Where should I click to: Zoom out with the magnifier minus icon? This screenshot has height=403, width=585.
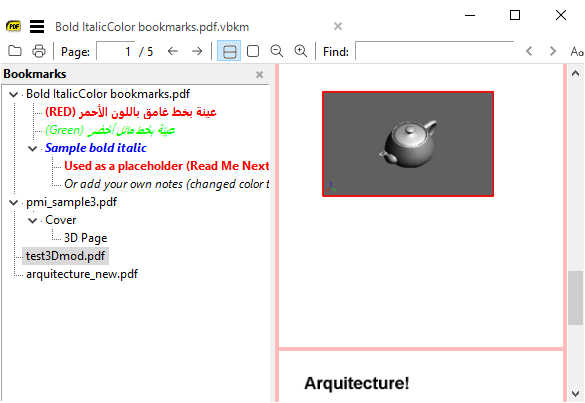point(276,51)
